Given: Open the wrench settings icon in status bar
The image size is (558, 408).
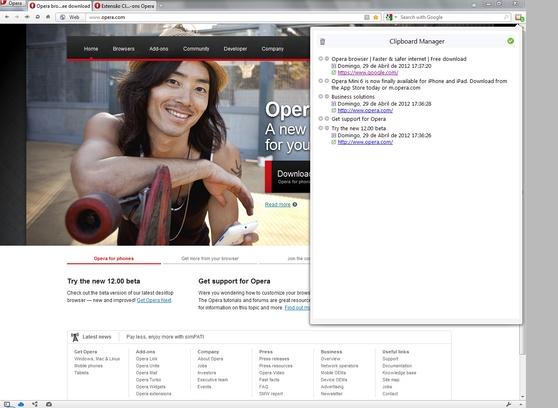Looking at the screenshot, I should [x=509, y=404].
